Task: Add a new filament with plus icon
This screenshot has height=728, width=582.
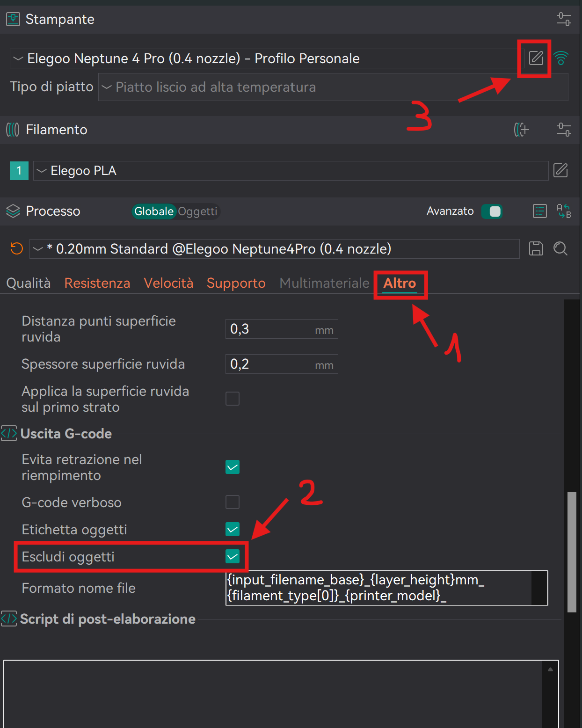Action: (521, 130)
